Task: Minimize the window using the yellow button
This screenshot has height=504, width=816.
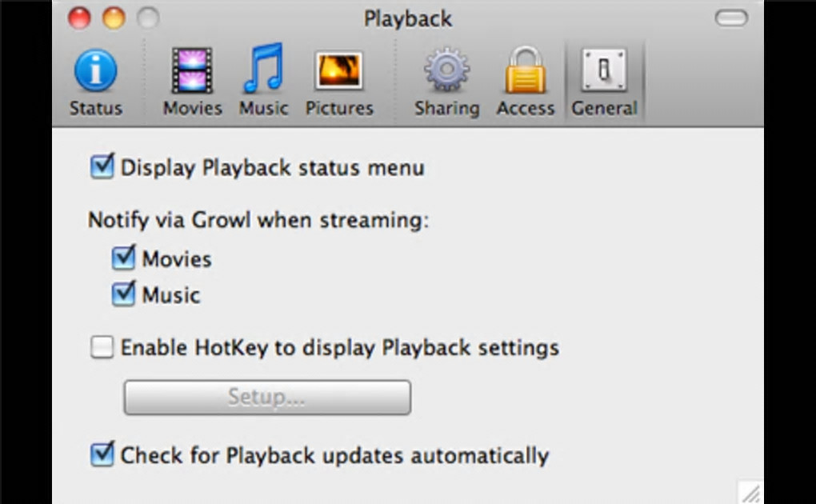Action: [114, 18]
